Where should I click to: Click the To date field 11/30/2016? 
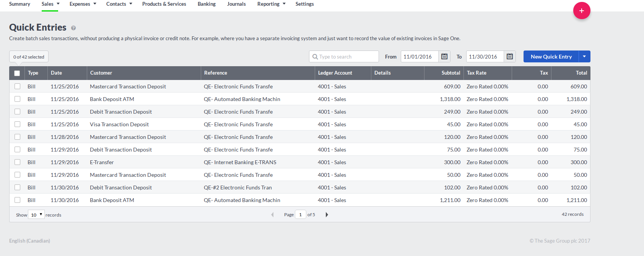[485, 57]
